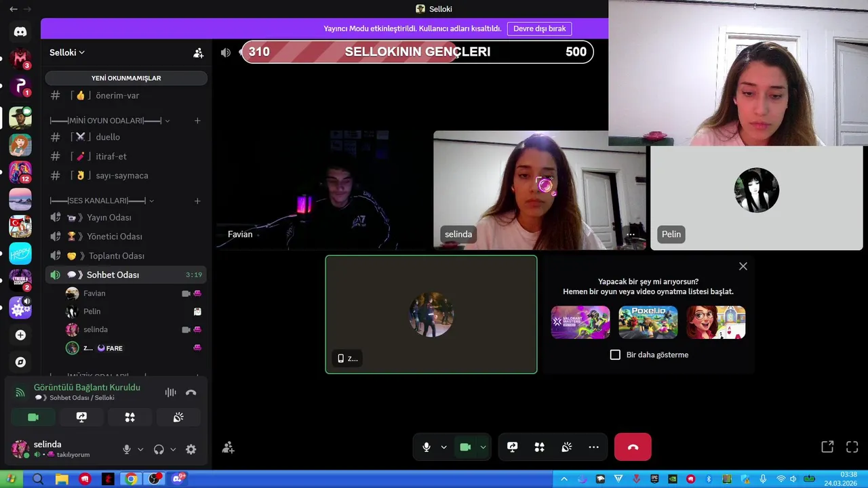The height and width of the screenshot is (488, 868).
Task: Collapse the MİNİ OYUN ODALARI category
Action: point(110,121)
